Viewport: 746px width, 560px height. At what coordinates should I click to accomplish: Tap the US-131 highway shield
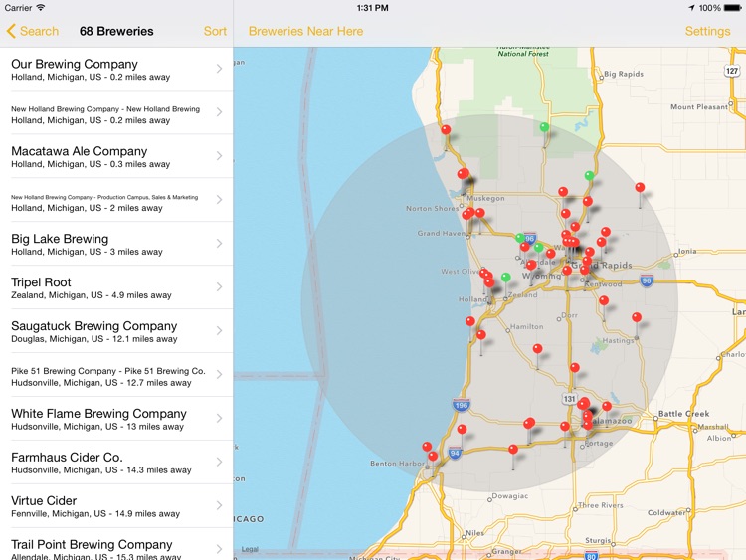click(570, 399)
